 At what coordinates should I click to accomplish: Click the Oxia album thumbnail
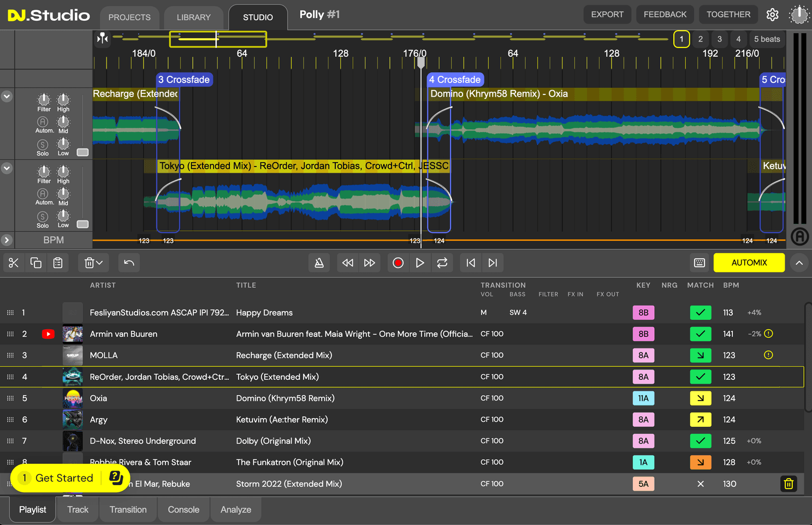point(73,398)
